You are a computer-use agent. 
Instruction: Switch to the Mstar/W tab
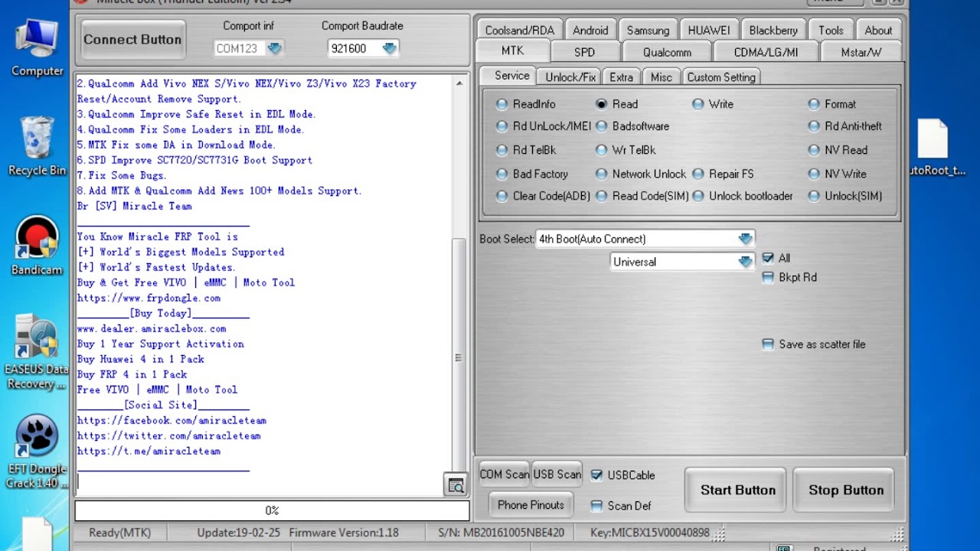861,52
